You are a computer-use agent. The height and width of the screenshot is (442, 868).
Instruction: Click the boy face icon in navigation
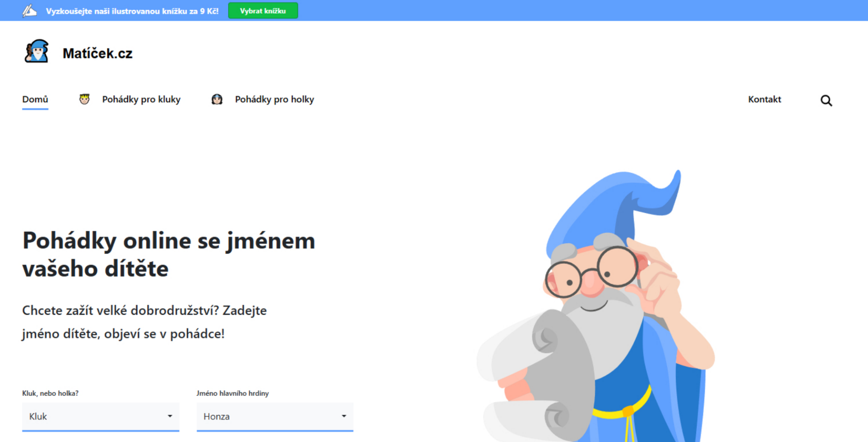[84, 99]
